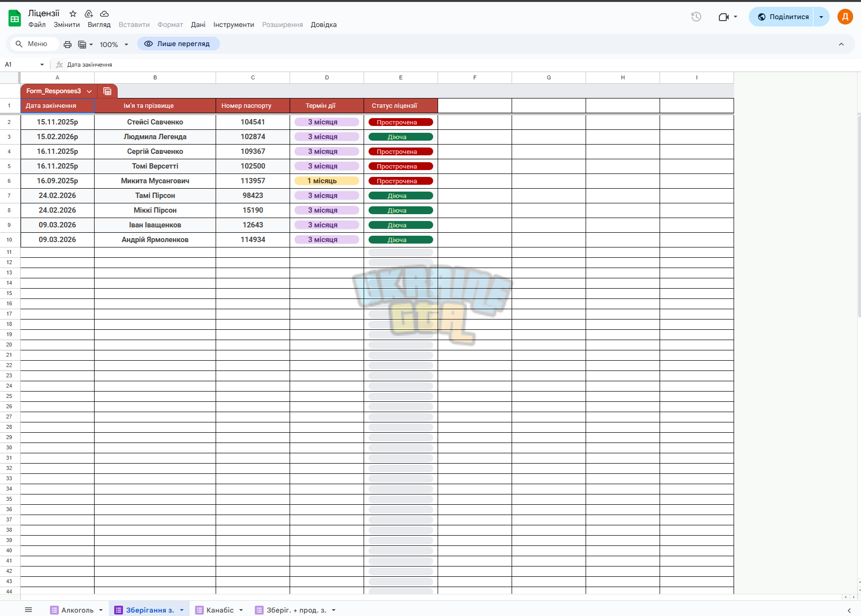861x616 pixels.
Task: Select the Простpочена chip for Сергій Савченко
Action: [400, 151]
